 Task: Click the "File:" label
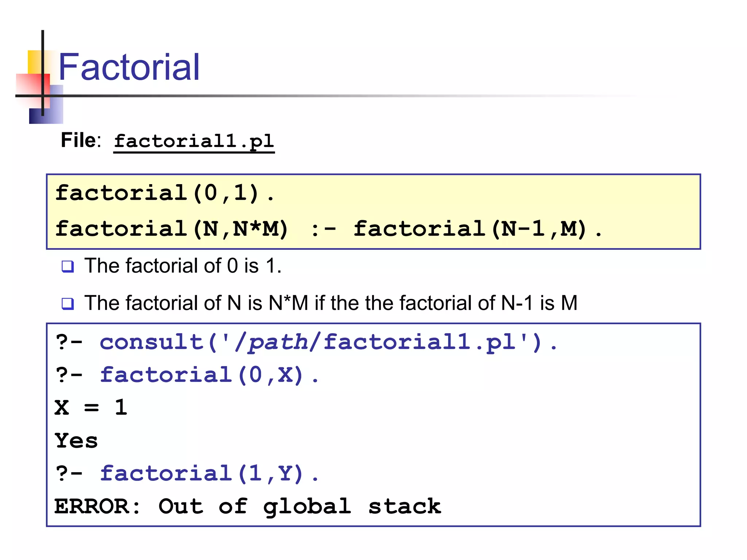(81, 140)
